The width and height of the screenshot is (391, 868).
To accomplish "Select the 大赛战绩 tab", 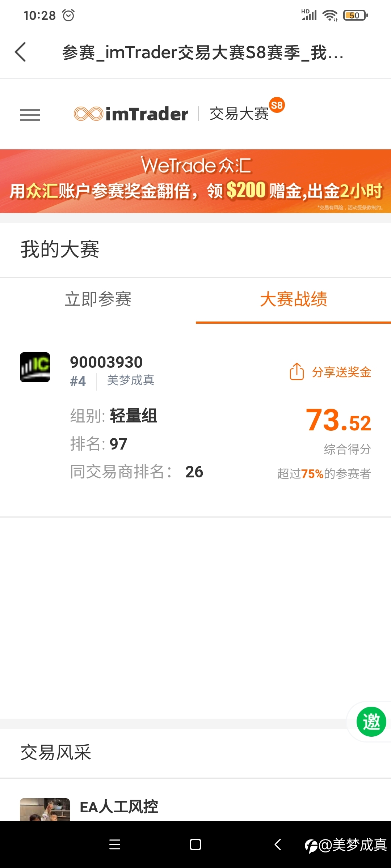I will tap(293, 299).
